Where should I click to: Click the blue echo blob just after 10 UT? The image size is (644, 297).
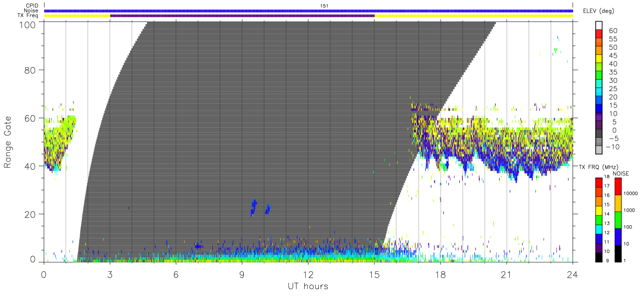click(x=267, y=209)
